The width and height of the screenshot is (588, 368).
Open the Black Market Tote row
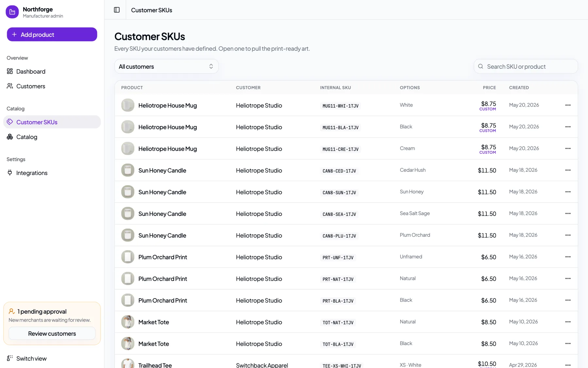tap(346, 343)
